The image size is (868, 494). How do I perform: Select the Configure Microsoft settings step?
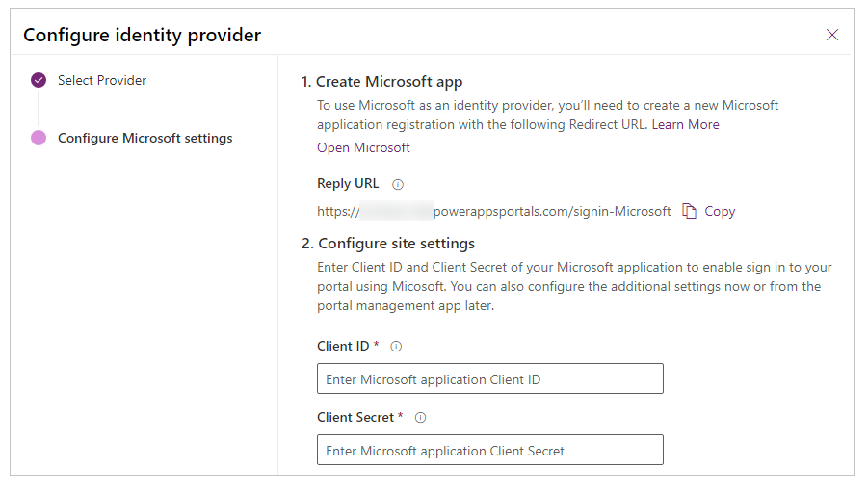pyautogui.click(x=145, y=138)
